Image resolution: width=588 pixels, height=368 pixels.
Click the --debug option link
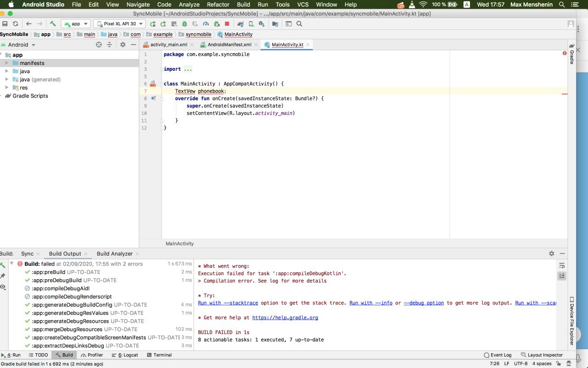pos(424,303)
